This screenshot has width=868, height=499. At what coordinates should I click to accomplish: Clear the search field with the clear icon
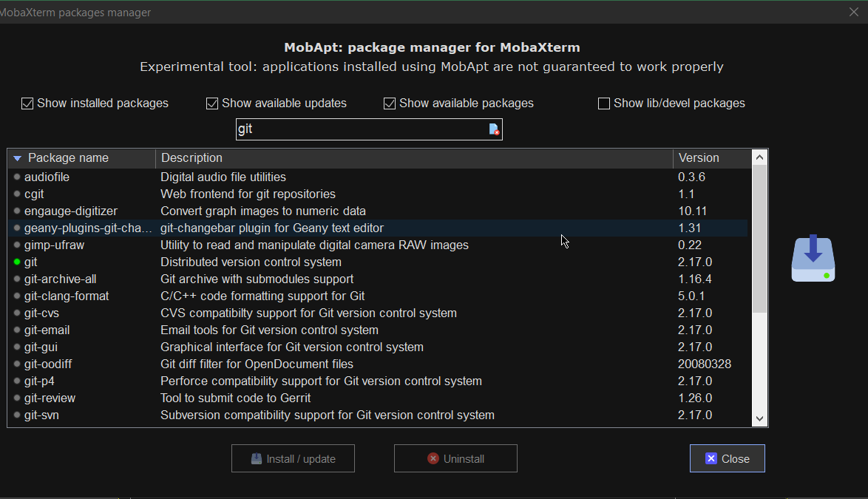(494, 129)
